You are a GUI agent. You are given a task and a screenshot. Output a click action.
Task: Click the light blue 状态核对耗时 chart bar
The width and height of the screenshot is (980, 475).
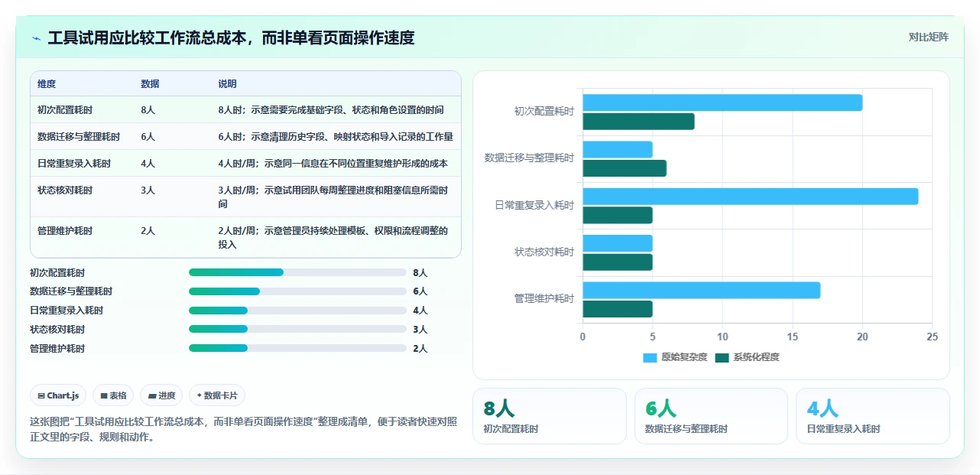click(x=618, y=243)
